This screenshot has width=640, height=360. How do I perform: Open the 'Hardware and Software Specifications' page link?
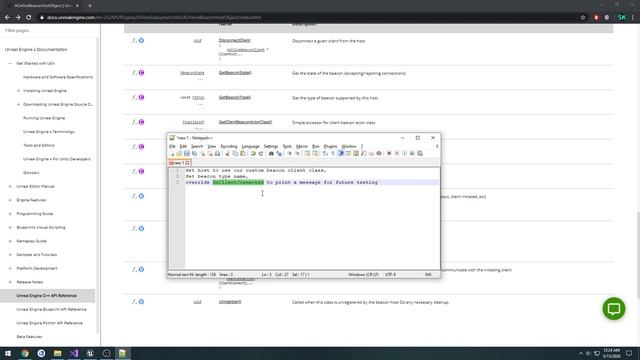tap(58, 77)
